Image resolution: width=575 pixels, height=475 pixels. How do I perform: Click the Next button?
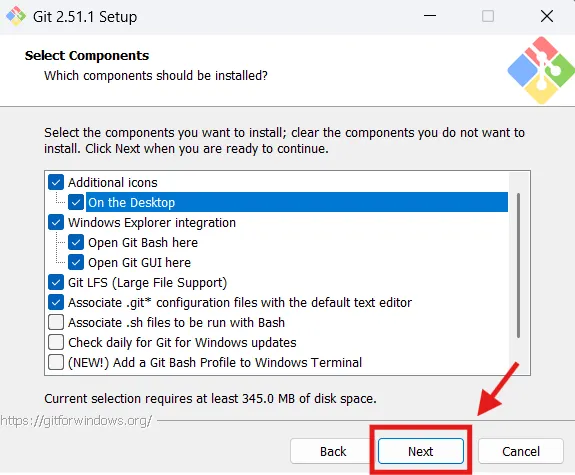coord(421,451)
